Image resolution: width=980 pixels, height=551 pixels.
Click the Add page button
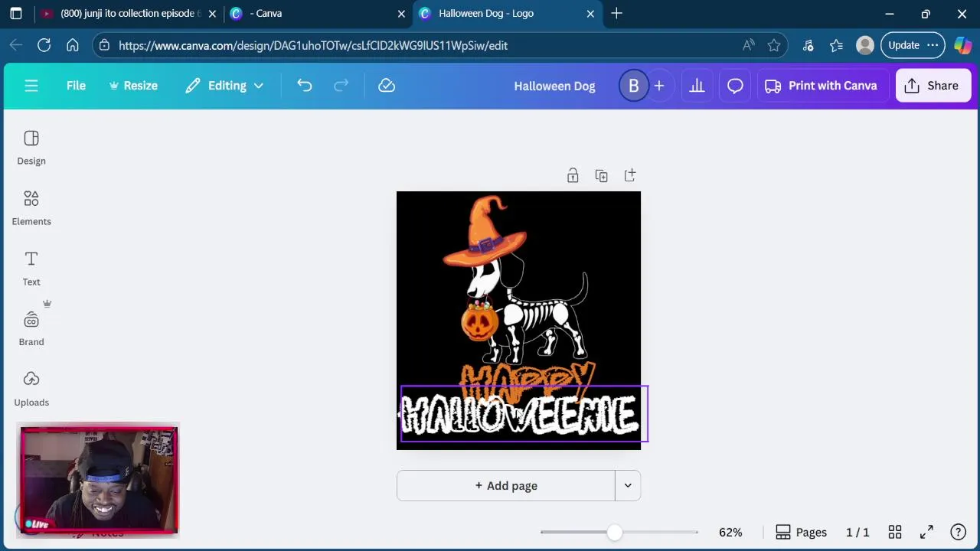pyautogui.click(x=506, y=486)
